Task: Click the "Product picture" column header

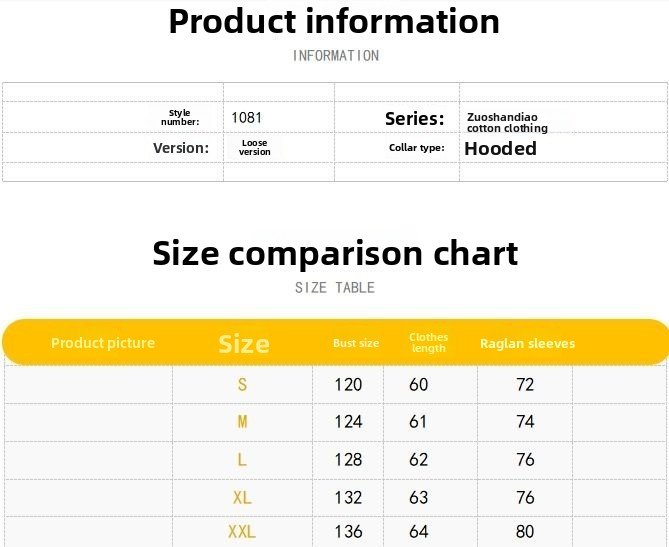Action: (103, 343)
